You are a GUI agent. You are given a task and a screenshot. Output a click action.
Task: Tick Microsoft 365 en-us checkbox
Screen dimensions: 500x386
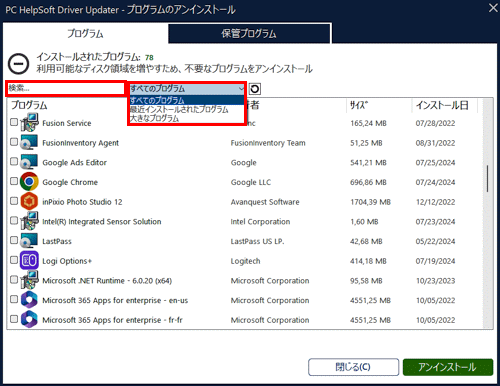coord(14,299)
